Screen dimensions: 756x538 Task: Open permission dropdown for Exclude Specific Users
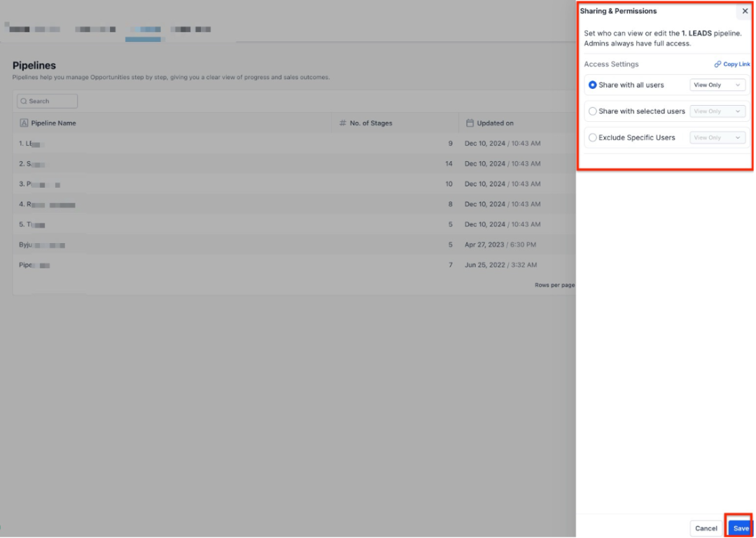click(717, 138)
